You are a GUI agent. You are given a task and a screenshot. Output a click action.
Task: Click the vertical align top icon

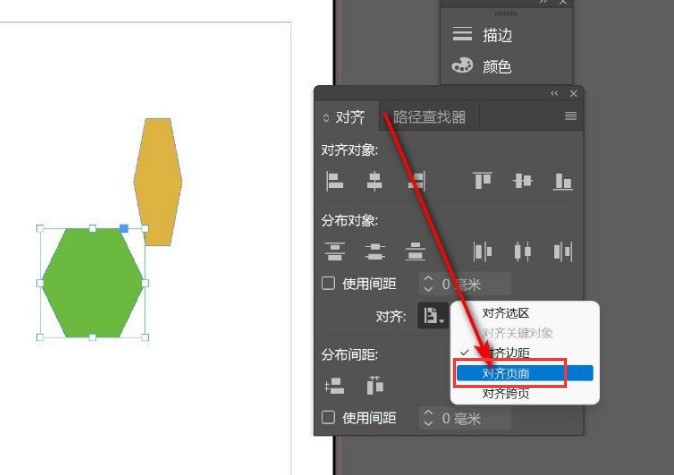(483, 181)
